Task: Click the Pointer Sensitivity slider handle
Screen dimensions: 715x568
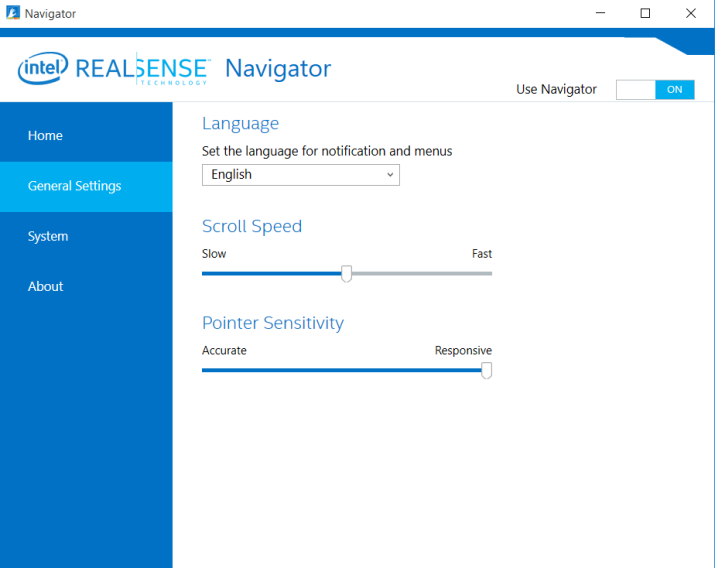Action: (487, 370)
